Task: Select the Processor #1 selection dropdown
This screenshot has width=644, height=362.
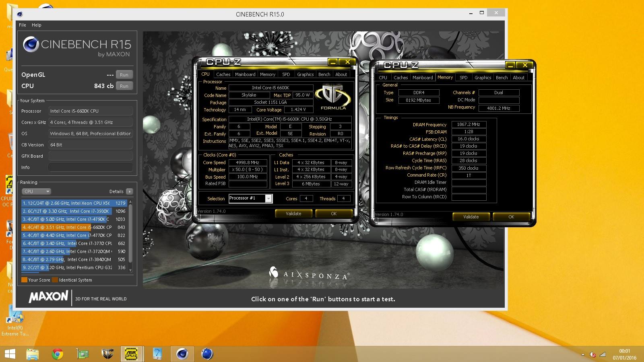Action: [x=251, y=198]
